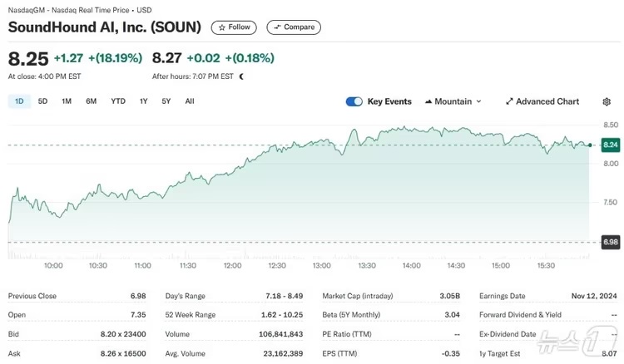The width and height of the screenshot is (624, 364).
Task: Select the 1D time range tab
Action: coord(18,101)
